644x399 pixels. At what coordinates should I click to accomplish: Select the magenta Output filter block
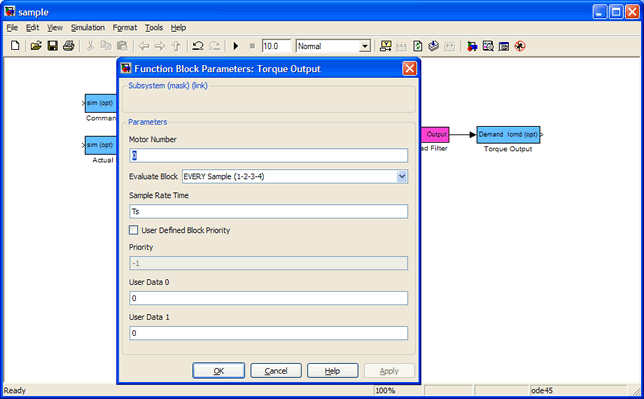pyautogui.click(x=435, y=134)
